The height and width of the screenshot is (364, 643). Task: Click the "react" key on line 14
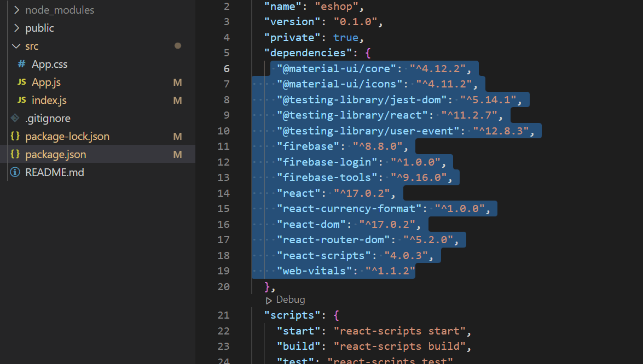tap(299, 193)
